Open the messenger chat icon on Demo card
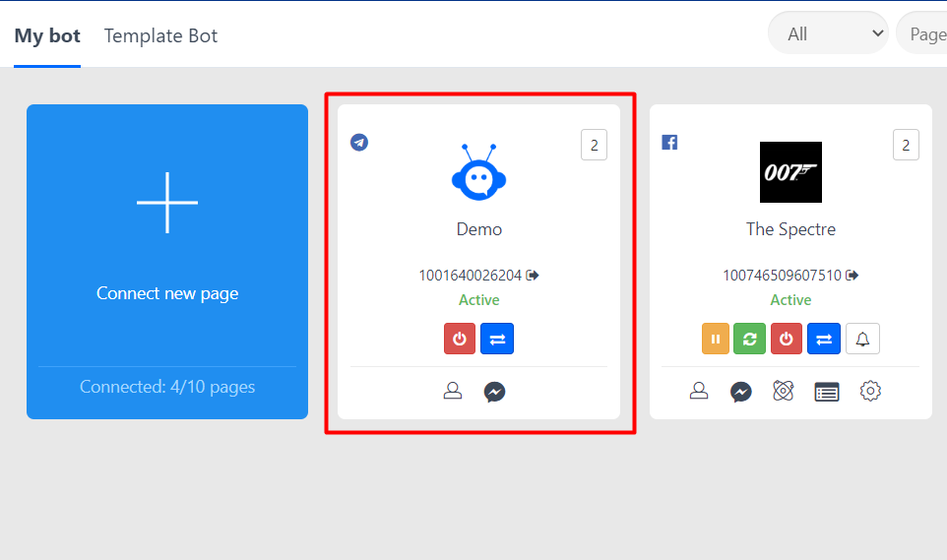The width and height of the screenshot is (947, 560). pos(494,392)
